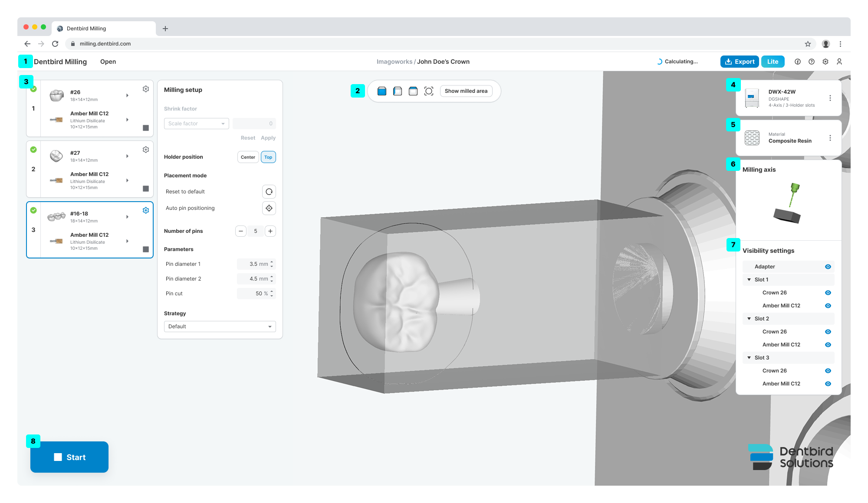Click the Reset to default rotate icon
Screen dimensions: 868x503
[x=269, y=192]
